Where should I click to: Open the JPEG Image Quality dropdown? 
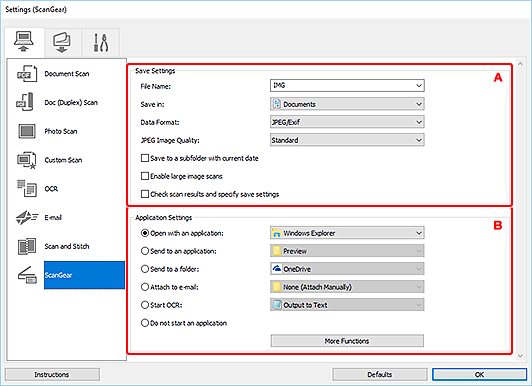point(347,140)
